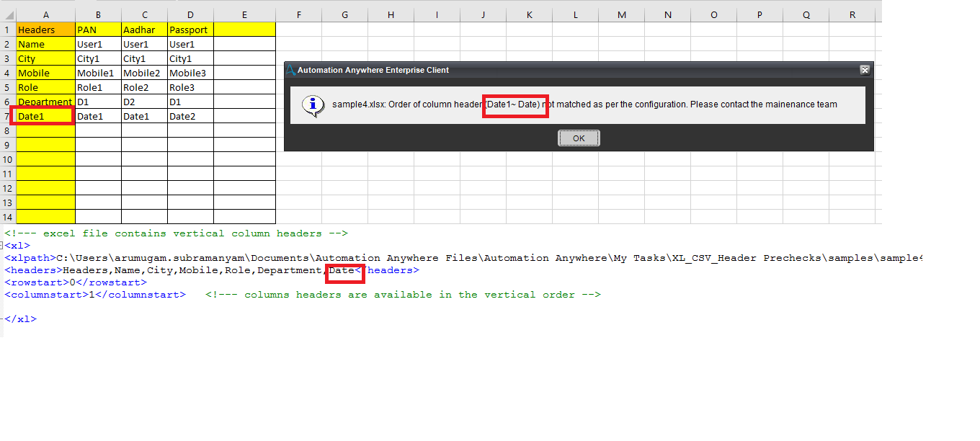Select row 1 header

tap(7, 30)
